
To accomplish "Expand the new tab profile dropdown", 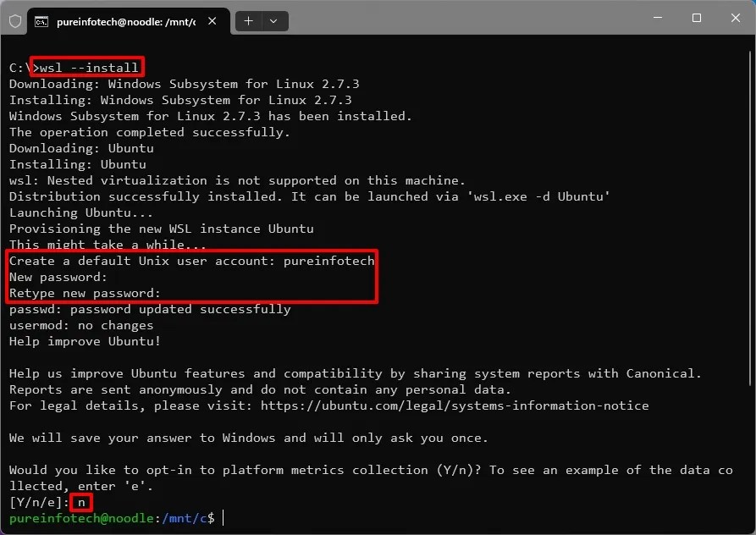I will point(273,21).
